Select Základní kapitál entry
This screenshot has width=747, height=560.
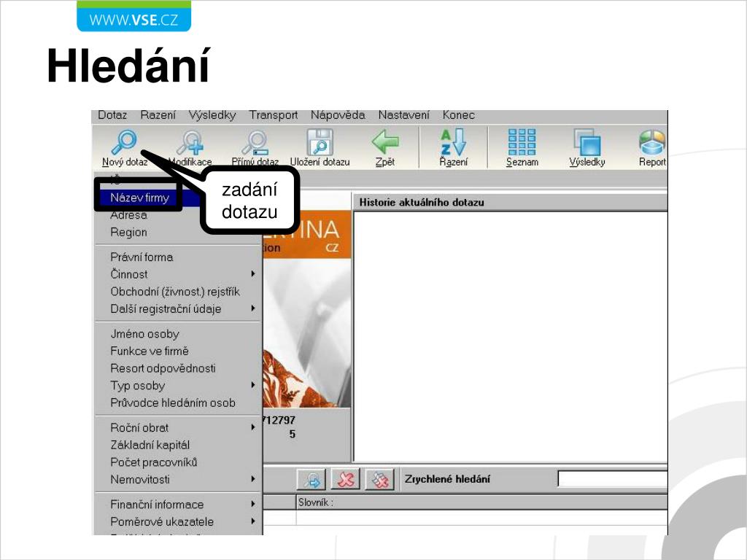[150, 445]
